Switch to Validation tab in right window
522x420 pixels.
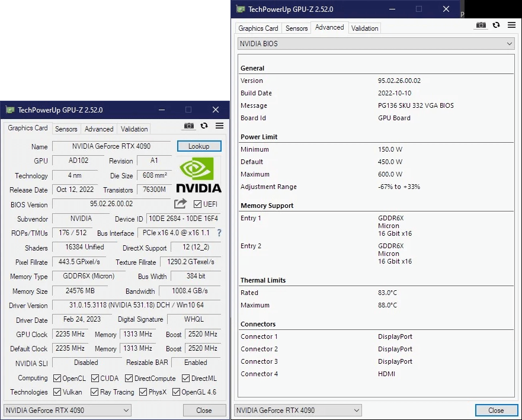point(364,28)
